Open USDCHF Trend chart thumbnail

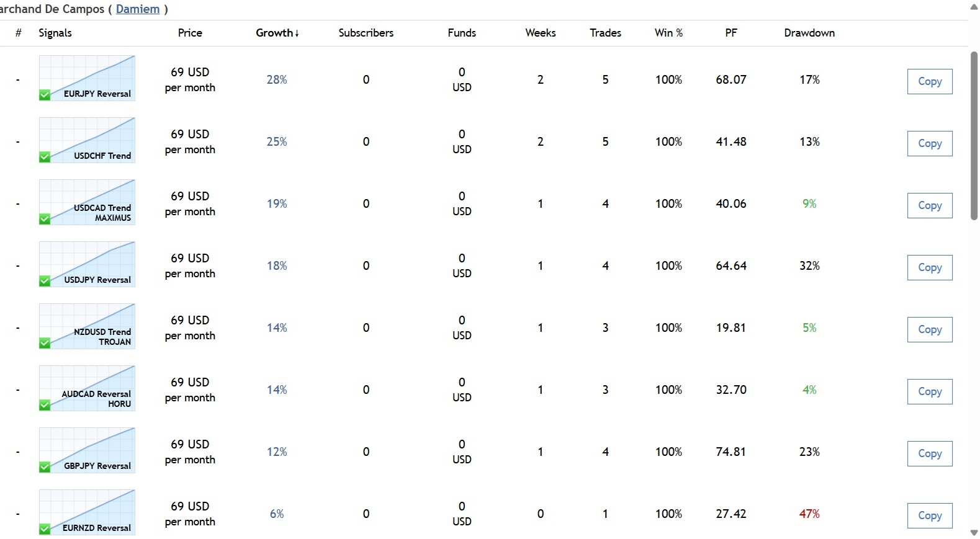pyautogui.click(x=87, y=136)
